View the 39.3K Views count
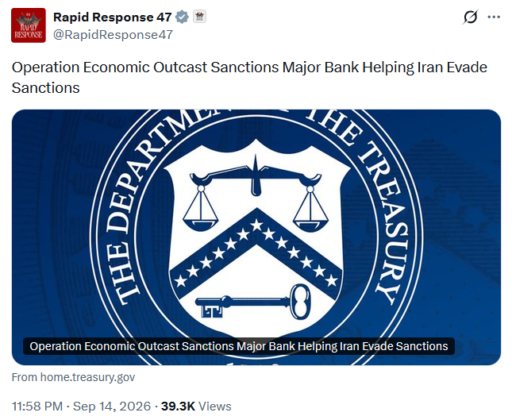512x420 pixels. pos(196,407)
